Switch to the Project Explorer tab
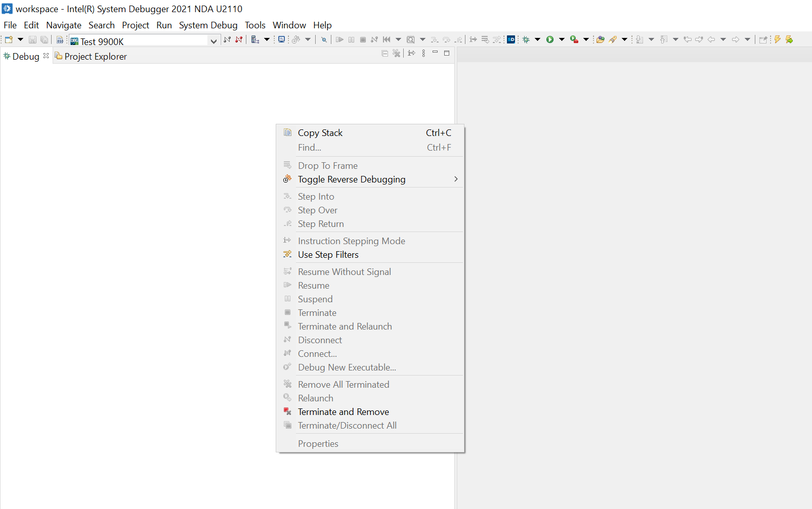This screenshot has height=509, width=812. point(95,57)
